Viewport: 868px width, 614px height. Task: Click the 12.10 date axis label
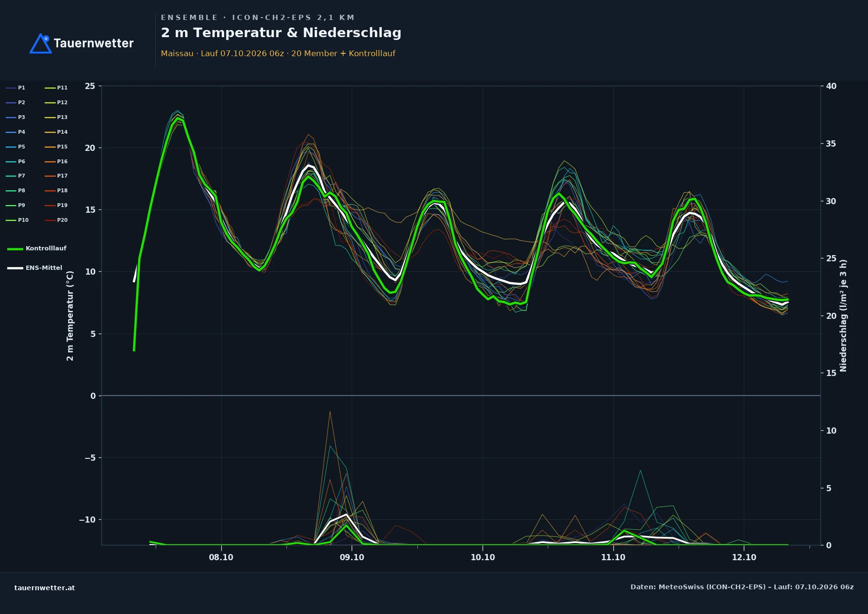[744, 557]
